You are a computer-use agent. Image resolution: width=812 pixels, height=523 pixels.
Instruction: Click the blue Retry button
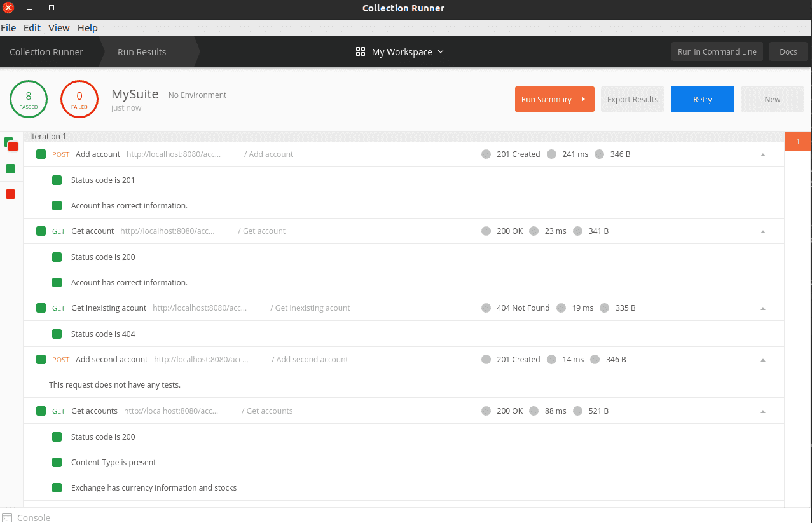[702, 99]
